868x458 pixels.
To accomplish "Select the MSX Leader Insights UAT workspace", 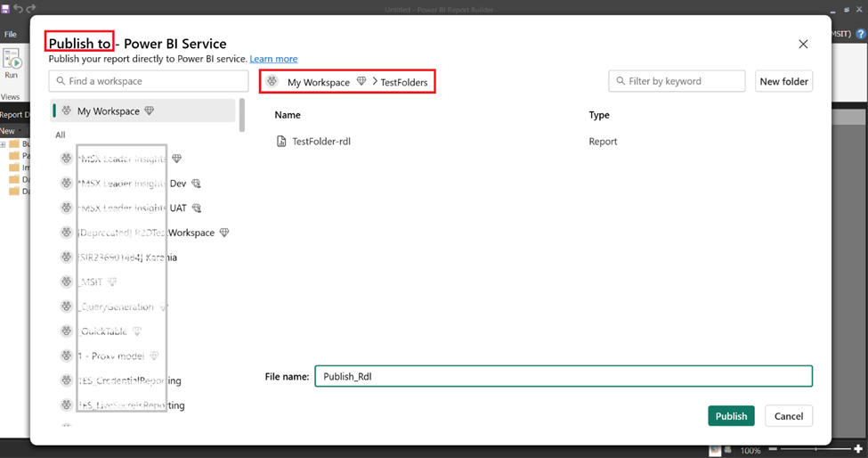I will click(x=132, y=209).
